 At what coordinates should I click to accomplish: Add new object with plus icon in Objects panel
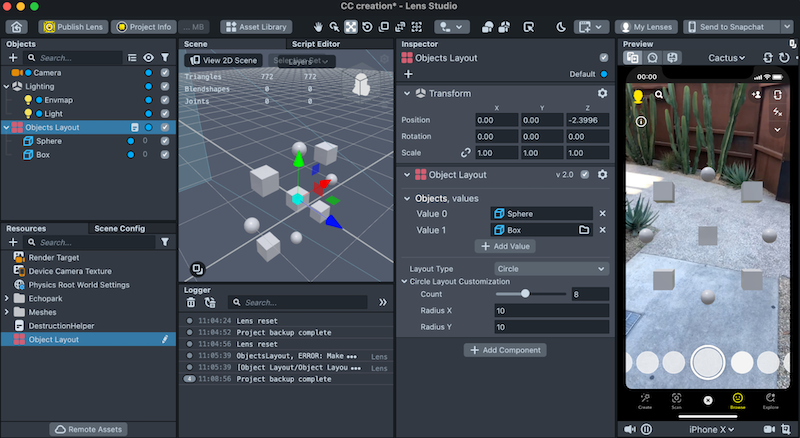pos(12,58)
